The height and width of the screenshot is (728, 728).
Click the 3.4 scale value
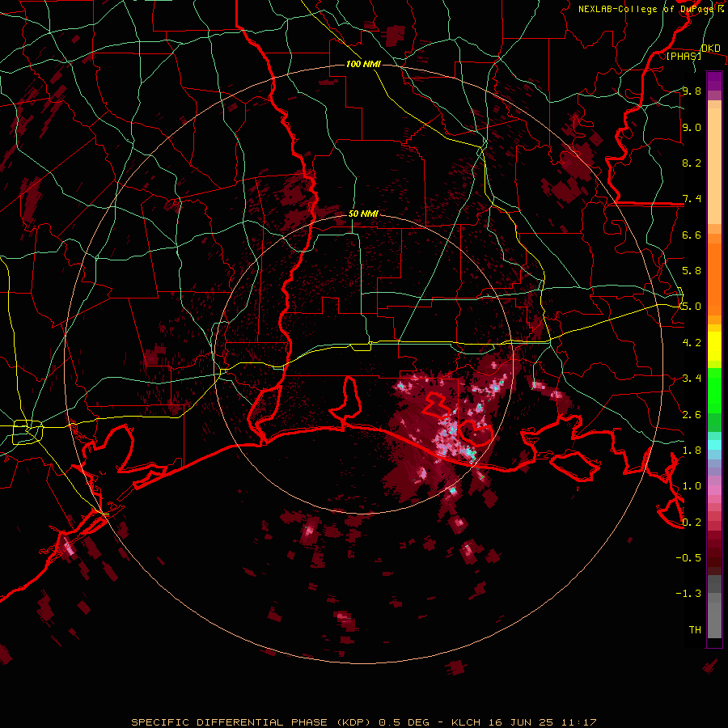coord(692,379)
